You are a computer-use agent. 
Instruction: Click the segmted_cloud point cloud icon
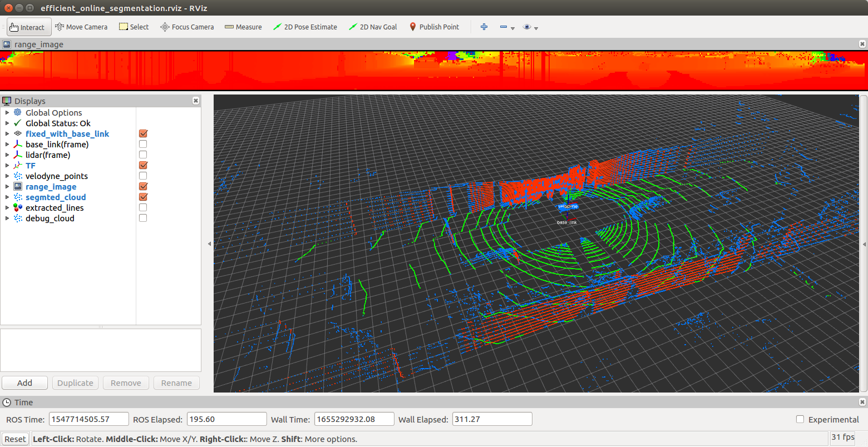tap(18, 197)
